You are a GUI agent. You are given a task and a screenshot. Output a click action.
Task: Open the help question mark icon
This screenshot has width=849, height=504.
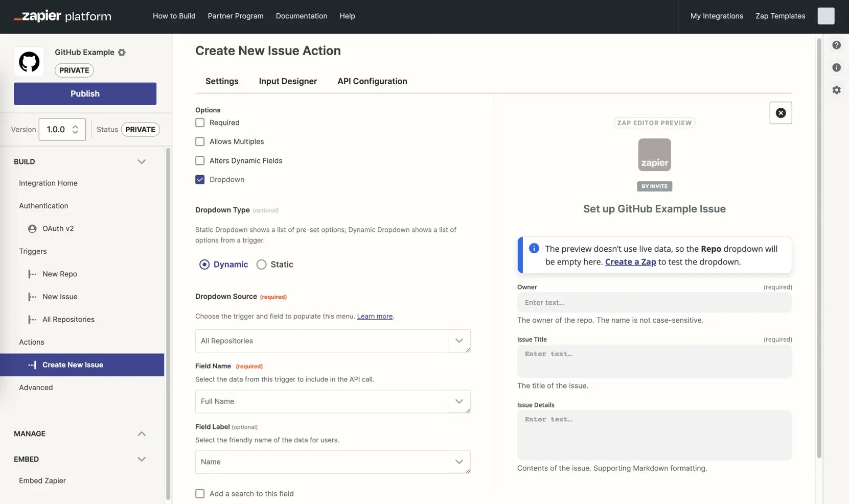click(x=836, y=45)
